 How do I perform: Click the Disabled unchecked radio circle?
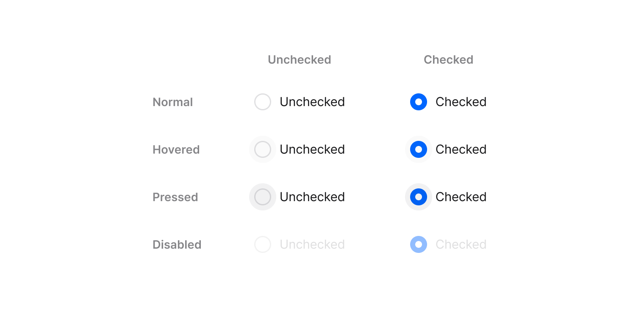(x=263, y=244)
